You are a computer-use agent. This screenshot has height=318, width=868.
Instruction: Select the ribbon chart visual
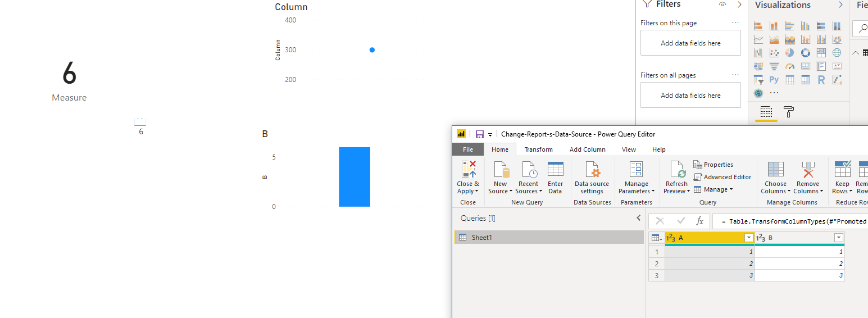[837, 39]
